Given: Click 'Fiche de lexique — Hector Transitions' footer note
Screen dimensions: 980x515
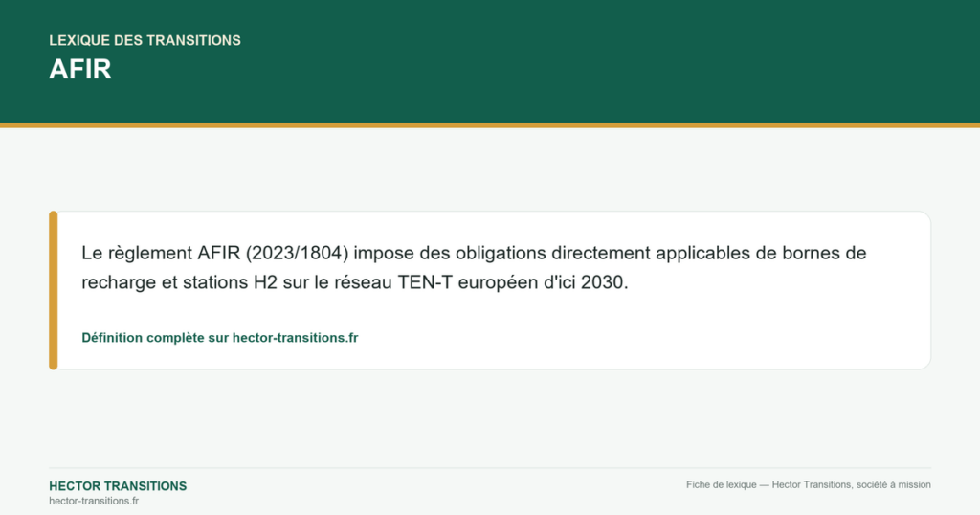Looking at the screenshot, I should pos(808,484).
